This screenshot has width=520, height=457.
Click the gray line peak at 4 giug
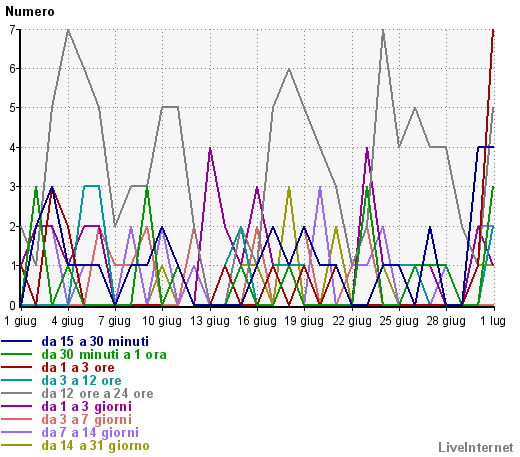click(68, 30)
